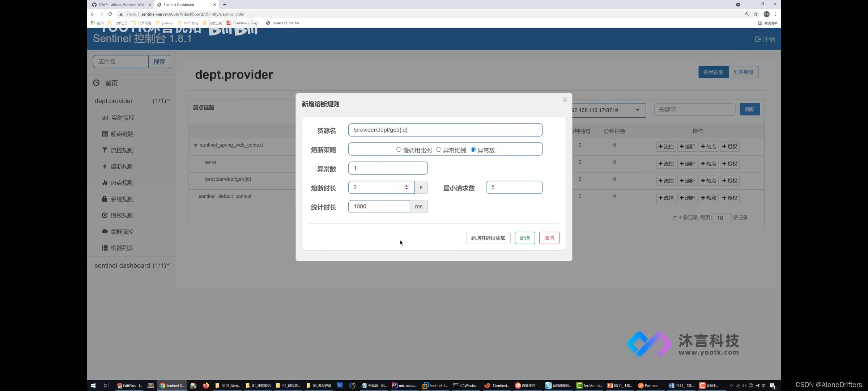This screenshot has height=391, width=868.
Task: Bookmark this page with the star icon
Action: click(756, 14)
